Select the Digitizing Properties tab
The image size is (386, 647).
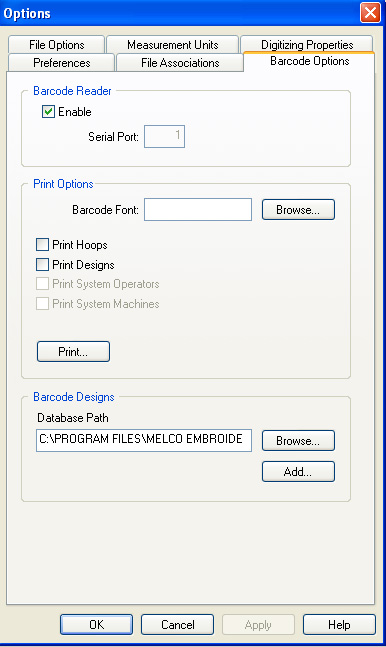coord(307,44)
